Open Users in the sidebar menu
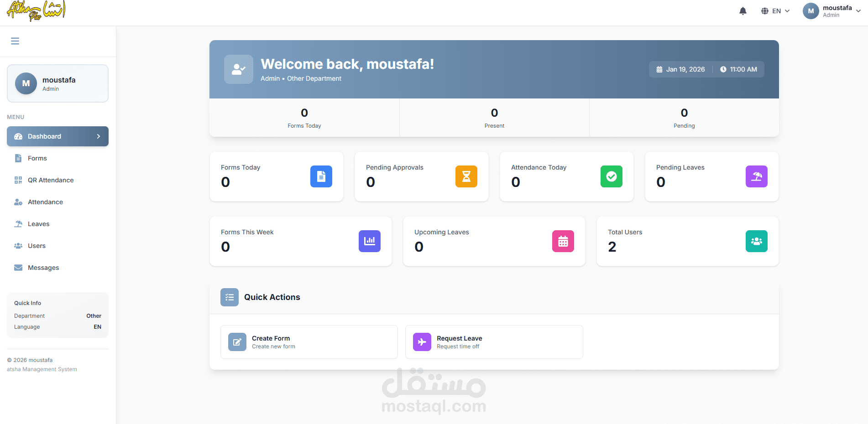This screenshot has height=424, width=868. (58, 246)
